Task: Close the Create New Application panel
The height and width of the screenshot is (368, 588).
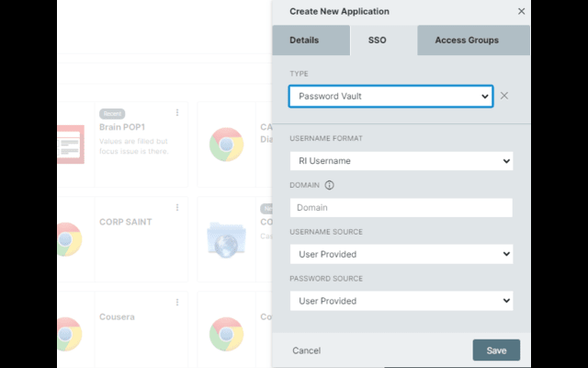Action: 521,11
